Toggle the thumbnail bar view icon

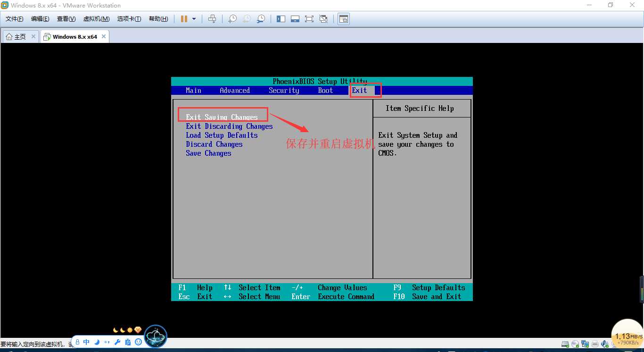[x=295, y=19]
